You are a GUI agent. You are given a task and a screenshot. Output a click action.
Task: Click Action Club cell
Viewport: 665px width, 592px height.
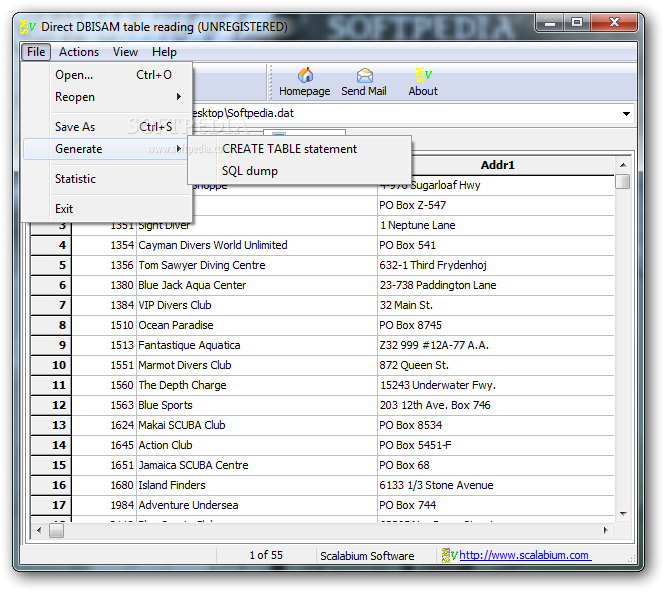pyautogui.click(x=257, y=445)
